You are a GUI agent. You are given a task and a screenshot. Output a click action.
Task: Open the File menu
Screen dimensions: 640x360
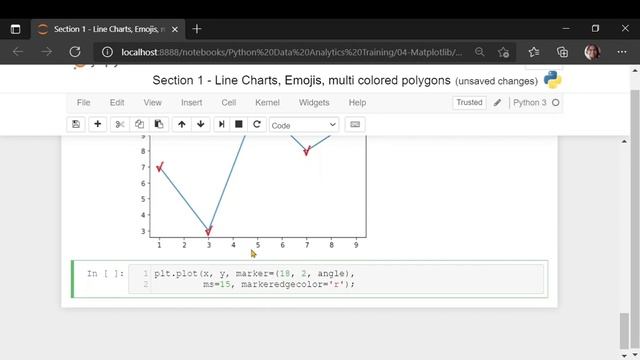click(x=83, y=102)
